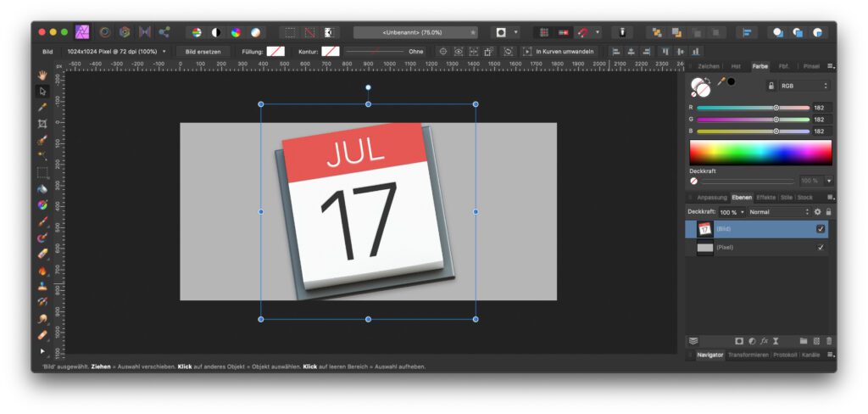Viewport: 868px width, 414px height.
Task: Toggle the grid display icon
Action: click(544, 32)
